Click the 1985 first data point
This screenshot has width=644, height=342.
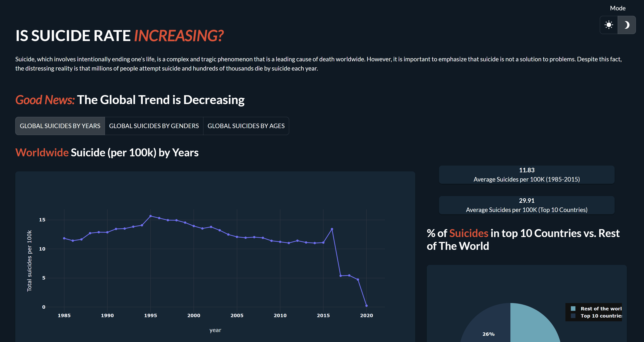64,238
